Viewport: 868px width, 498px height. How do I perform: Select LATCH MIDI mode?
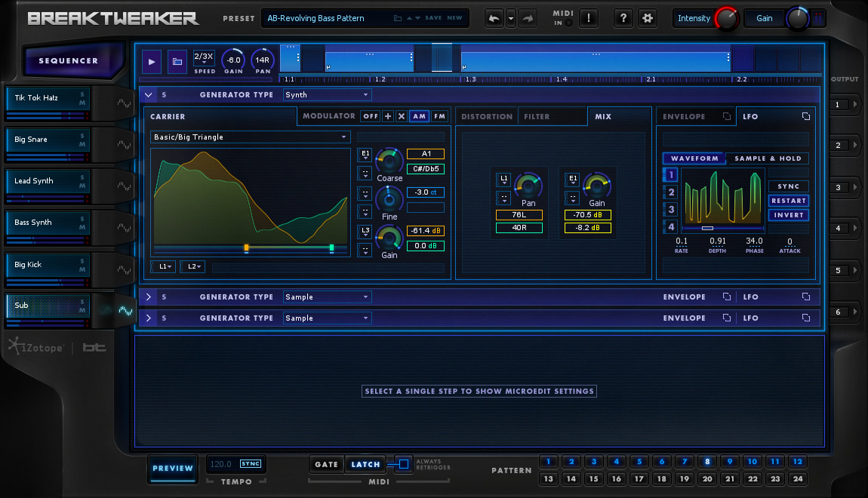tap(365, 464)
